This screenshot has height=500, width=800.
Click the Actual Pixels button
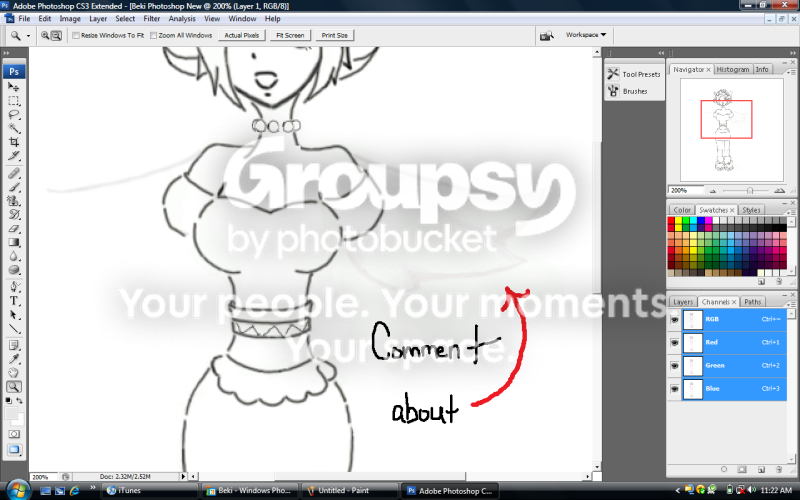point(242,35)
